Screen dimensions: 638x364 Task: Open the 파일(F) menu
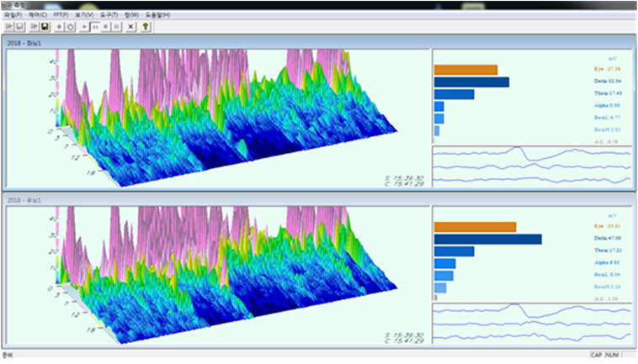click(x=13, y=15)
